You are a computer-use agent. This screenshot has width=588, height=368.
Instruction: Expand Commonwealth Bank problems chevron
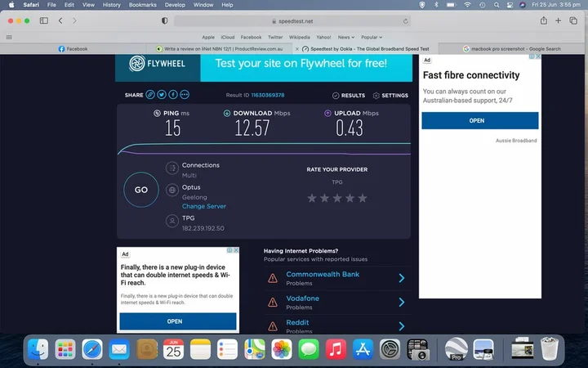click(402, 278)
